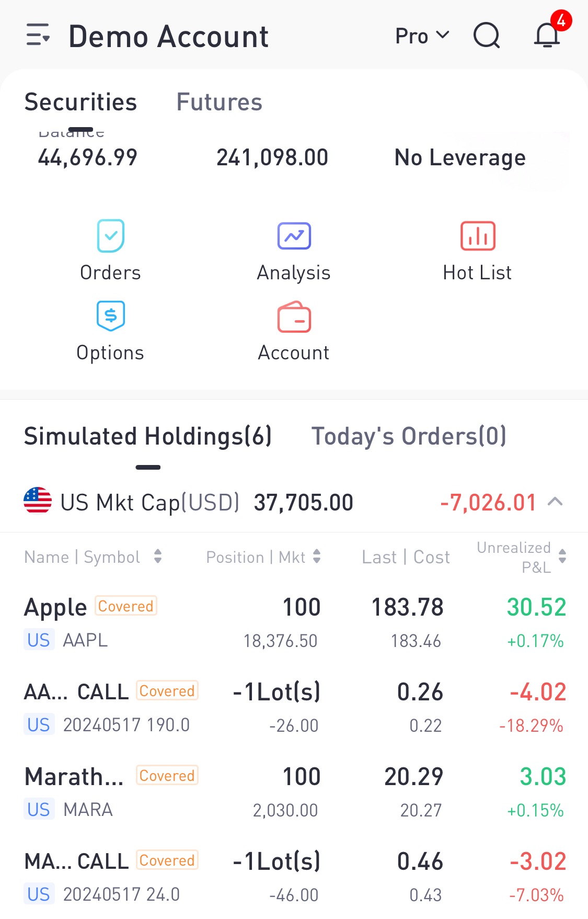Expand the Pro mode dropdown
This screenshot has width=588, height=919.
click(422, 36)
